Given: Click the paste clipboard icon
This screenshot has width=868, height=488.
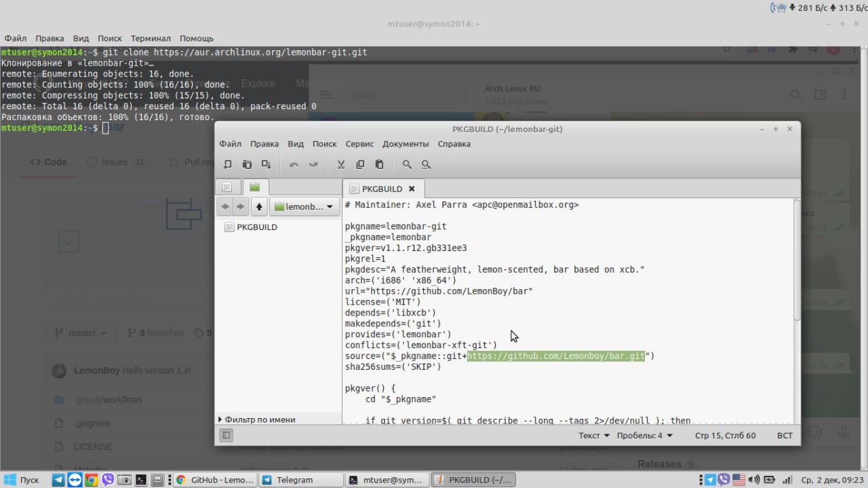Looking at the screenshot, I should coord(379,164).
